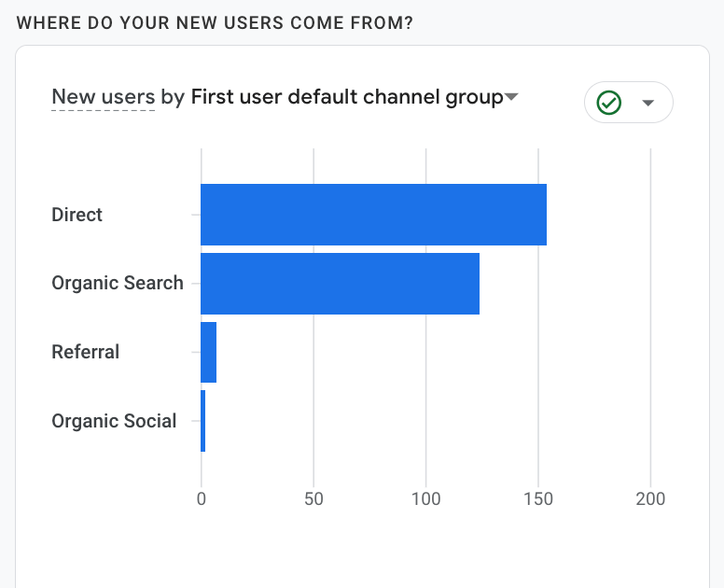Screen dimensions: 724x588
Task: Click the '50' axis tick label
Action: click(x=313, y=499)
